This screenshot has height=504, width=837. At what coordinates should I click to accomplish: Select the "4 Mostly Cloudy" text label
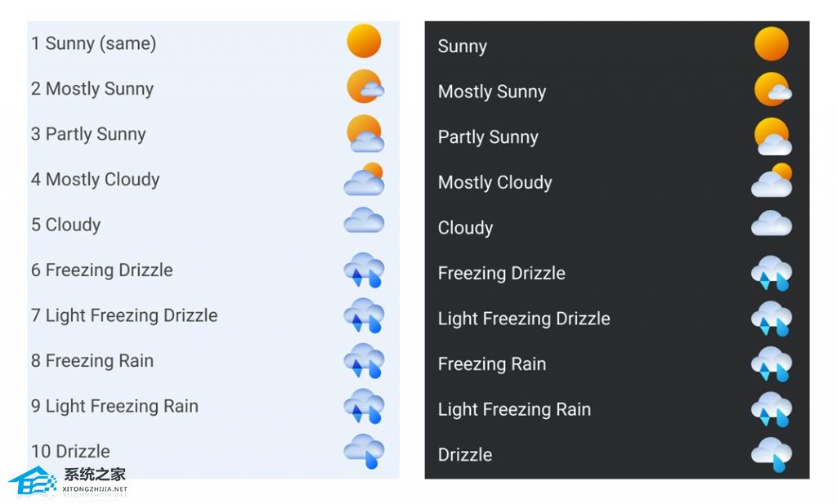point(95,180)
